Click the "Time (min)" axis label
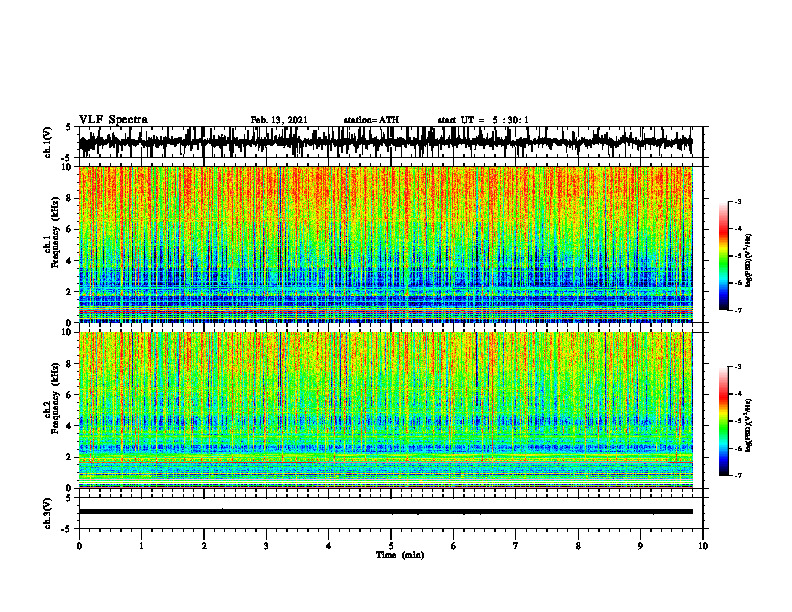Screen dimensions: 792x612 (x=400, y=555)
